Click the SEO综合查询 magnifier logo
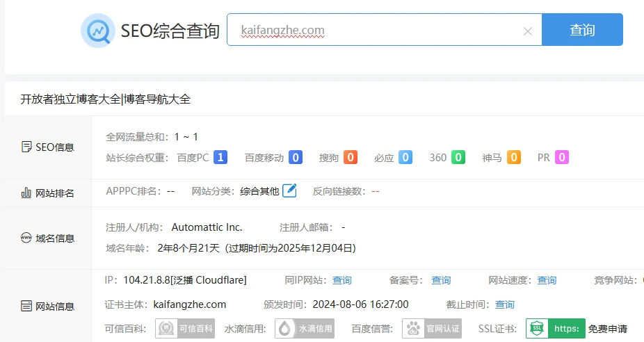 click(x=98, y=31)
